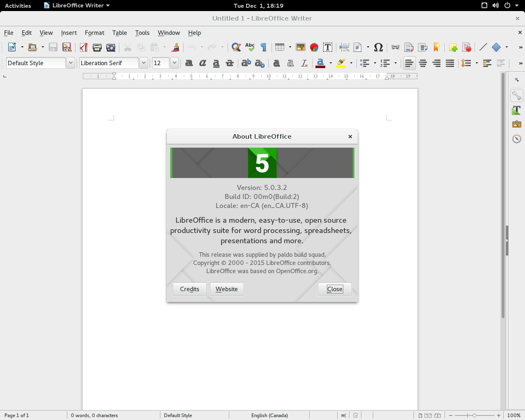Insert an image using the toolbar icon
The width and height of the screenshot is (525, 420).
(x=301, y=47)
